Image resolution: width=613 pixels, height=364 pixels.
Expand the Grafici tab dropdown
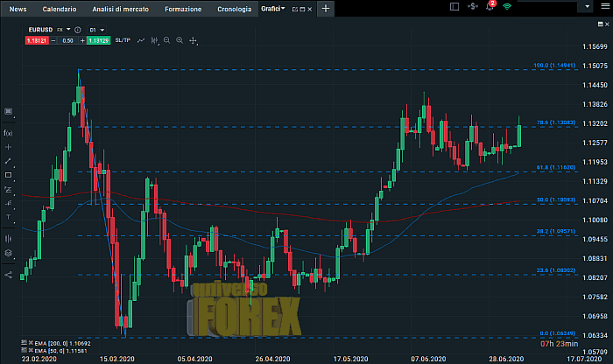pos(284,8)
